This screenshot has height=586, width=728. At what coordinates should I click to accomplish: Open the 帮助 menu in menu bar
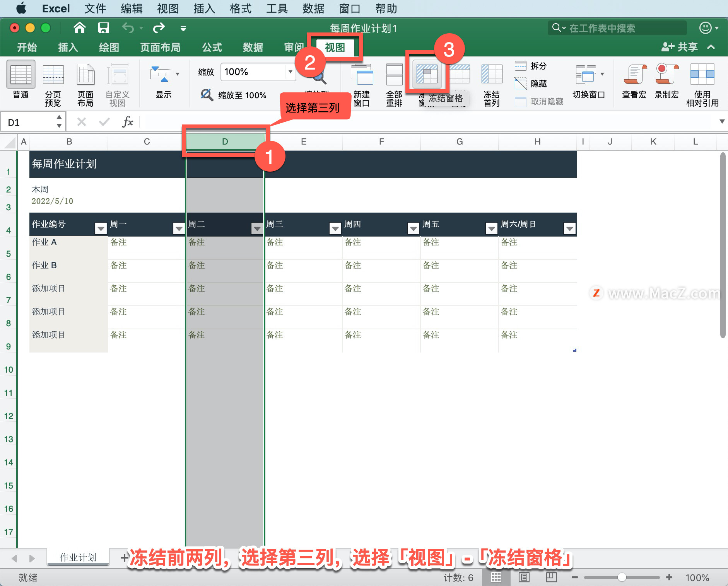point(386,9)
